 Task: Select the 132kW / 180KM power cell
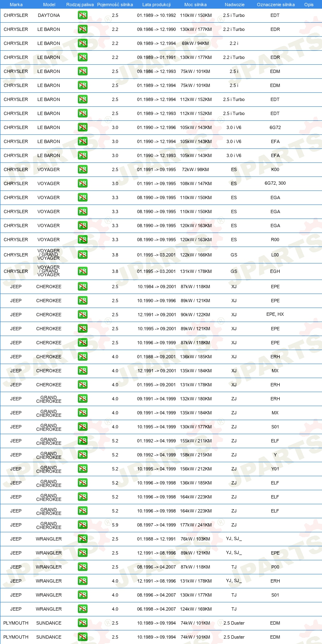pyautogui.click(x=196, y=399)
